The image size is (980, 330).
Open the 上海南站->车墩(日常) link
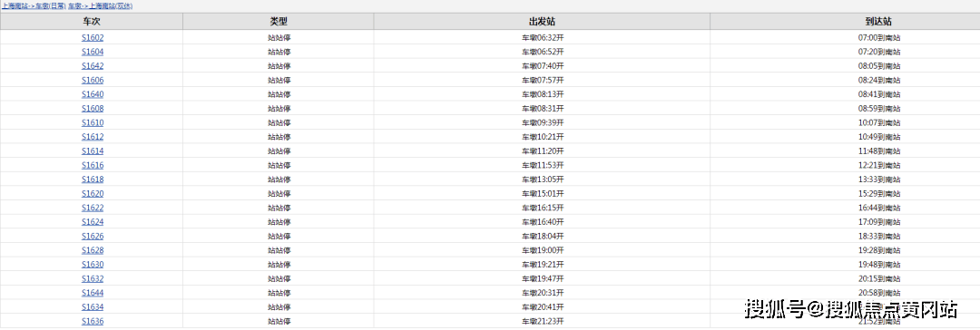34,5
